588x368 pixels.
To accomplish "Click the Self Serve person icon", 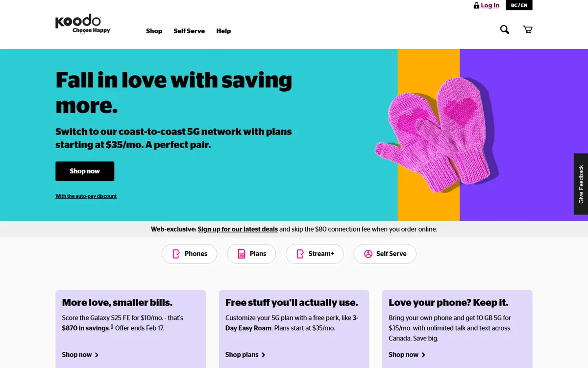I will click(368, 254).
